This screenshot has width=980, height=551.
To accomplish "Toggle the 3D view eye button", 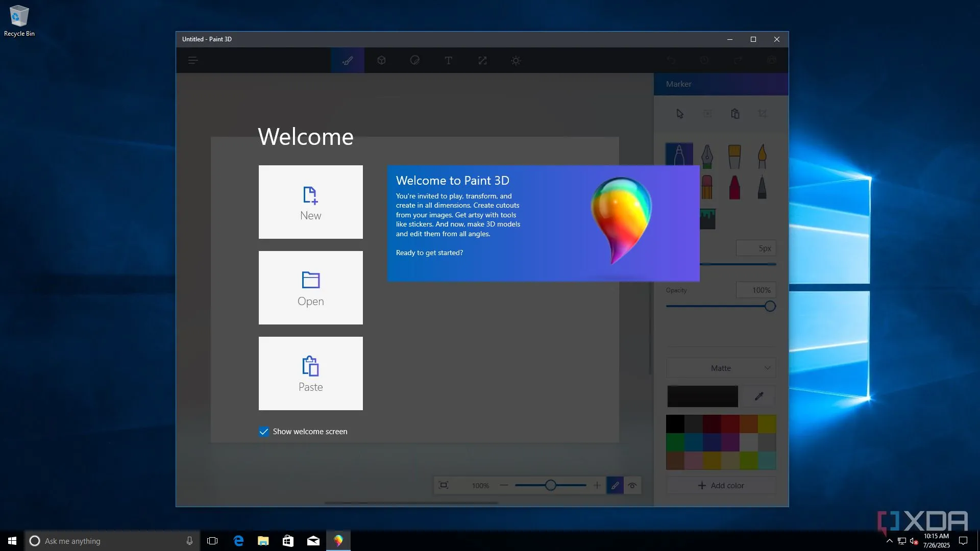I will [x=632, y=486].
